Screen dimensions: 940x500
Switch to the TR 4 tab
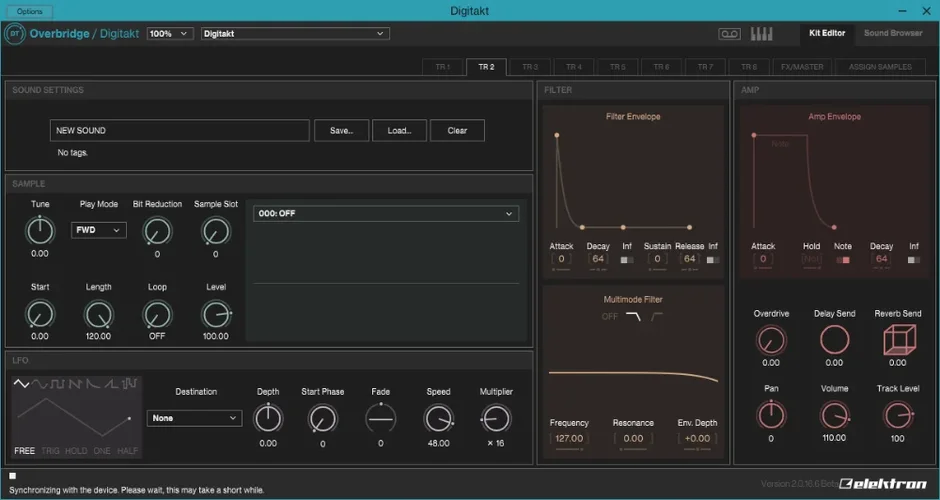574,67
